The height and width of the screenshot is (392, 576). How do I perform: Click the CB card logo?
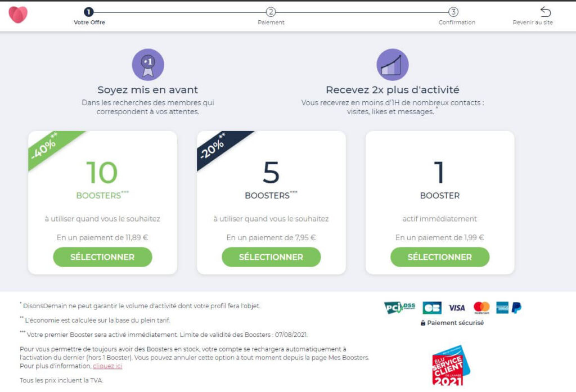[432, 308]
